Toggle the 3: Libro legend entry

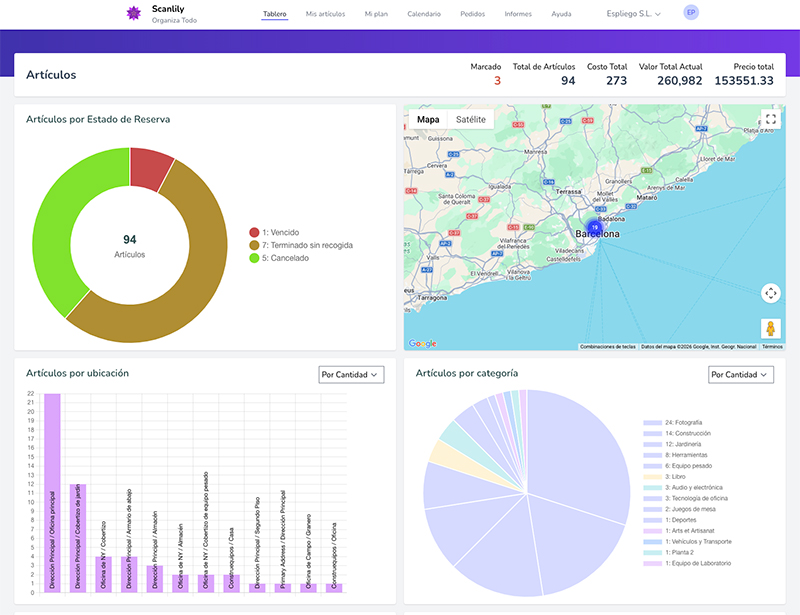664,476
